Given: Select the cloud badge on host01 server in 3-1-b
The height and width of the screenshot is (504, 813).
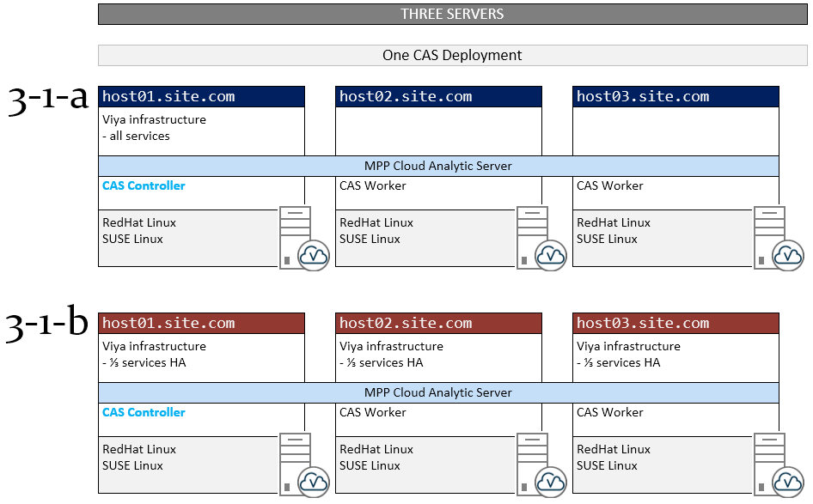Looking at the screenshot, I should tap(314, 482).
